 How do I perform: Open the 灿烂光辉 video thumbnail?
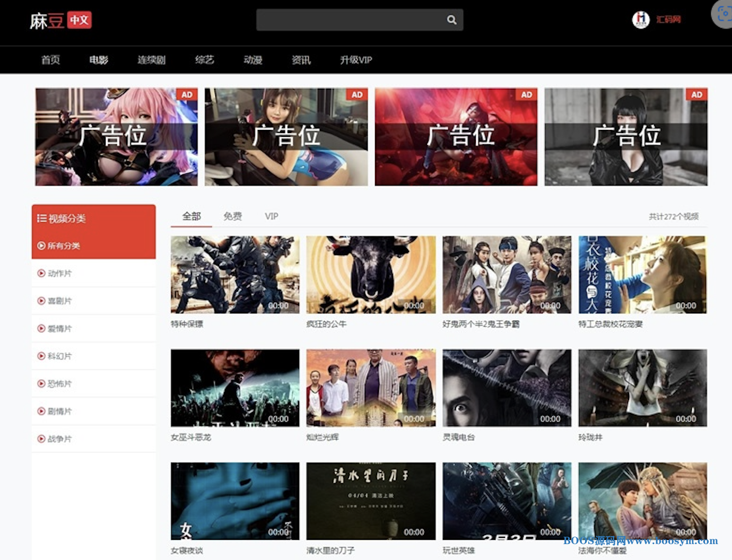click(x=371, y=388)
